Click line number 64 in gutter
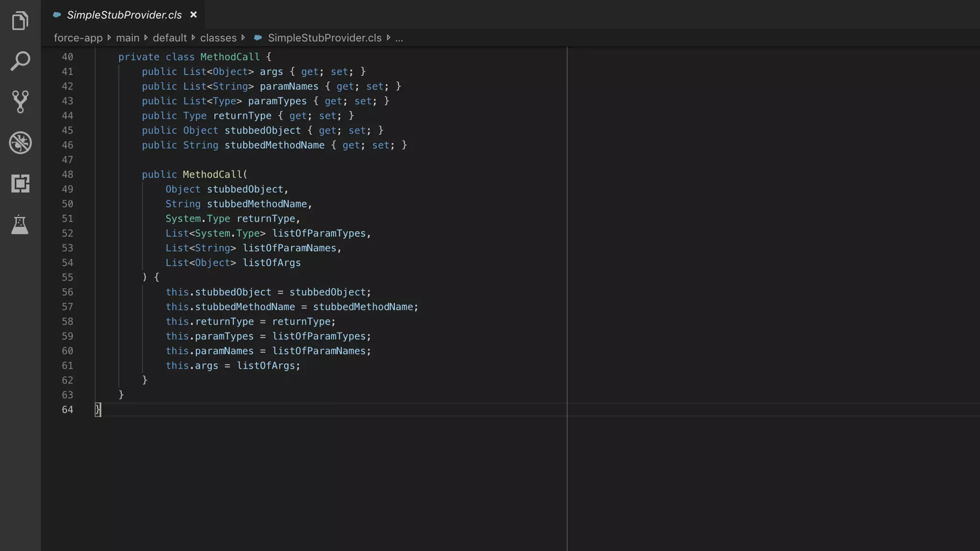This screenshot has height=551, width=980. [67, 410]
